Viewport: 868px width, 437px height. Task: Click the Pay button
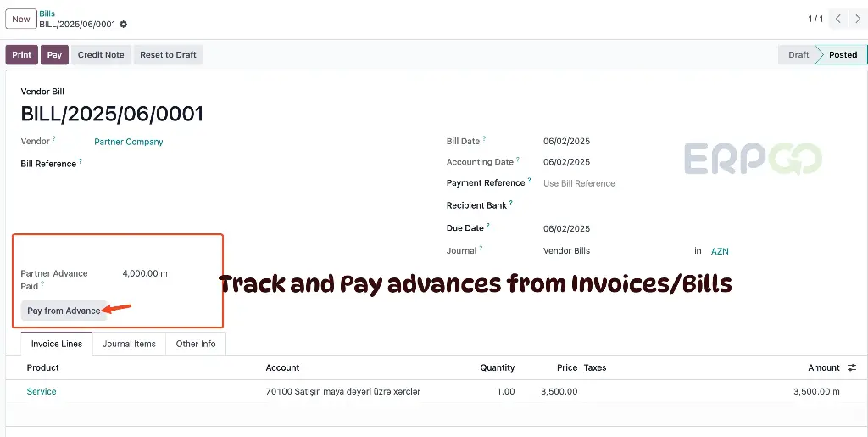coord(54,55)
